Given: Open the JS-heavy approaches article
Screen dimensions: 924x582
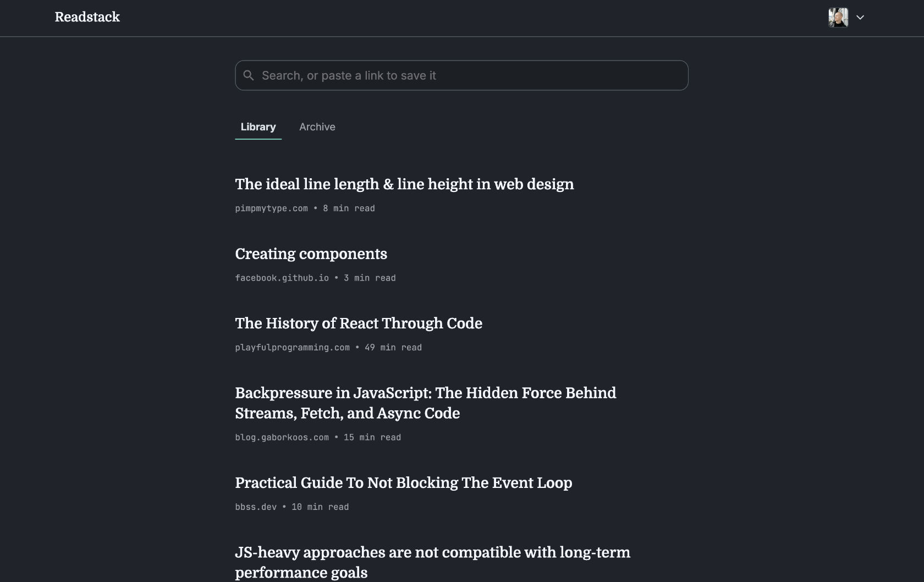Looking at the screenshot, I should [x=433, y=562].
